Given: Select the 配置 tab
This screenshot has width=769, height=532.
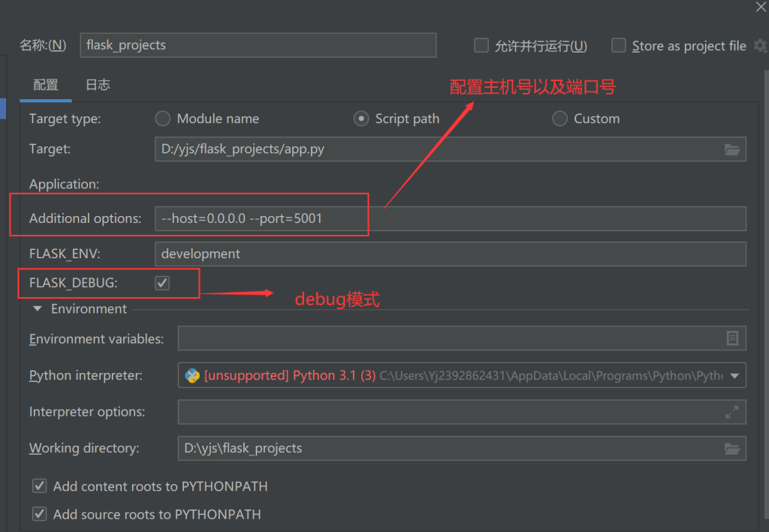Looking at the screenshot, I should pyautogui.click(x=46, y=85).
